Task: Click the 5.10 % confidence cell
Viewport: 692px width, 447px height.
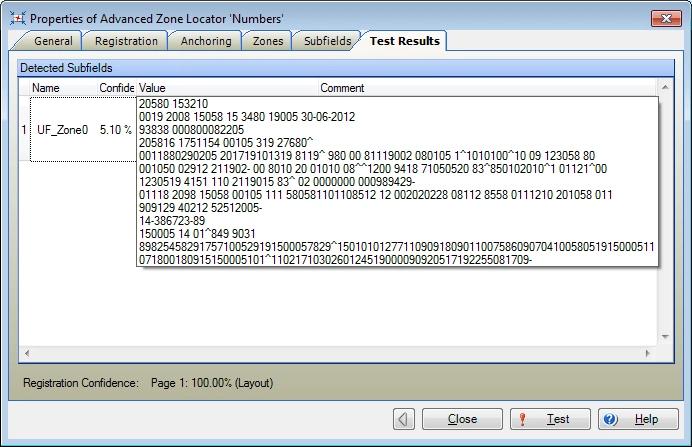Action: coord(115,130)
